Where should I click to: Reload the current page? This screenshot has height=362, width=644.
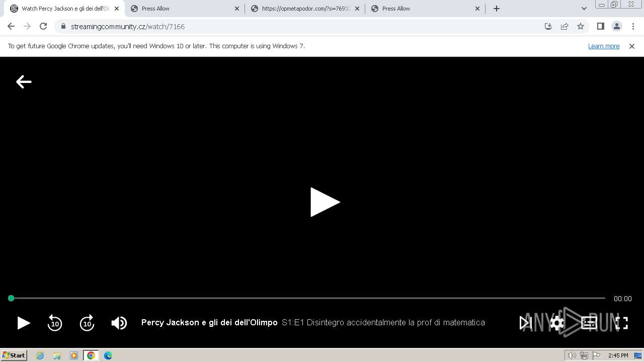43,26
